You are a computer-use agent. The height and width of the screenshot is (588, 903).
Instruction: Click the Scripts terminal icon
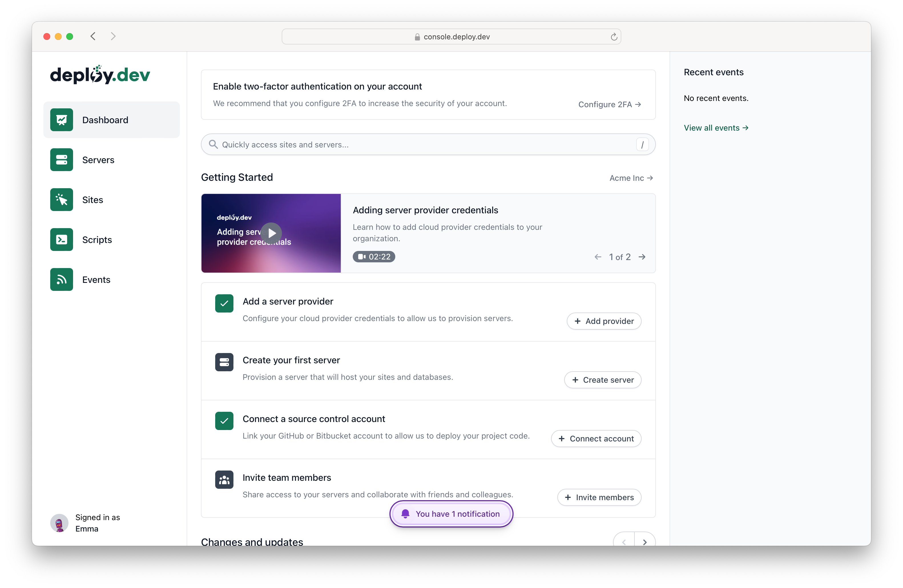tap(61, 240)
